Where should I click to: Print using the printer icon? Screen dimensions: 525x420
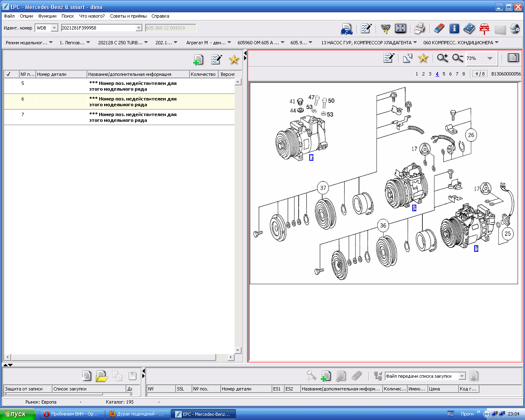pyautogui.click(x=420, y=28)
